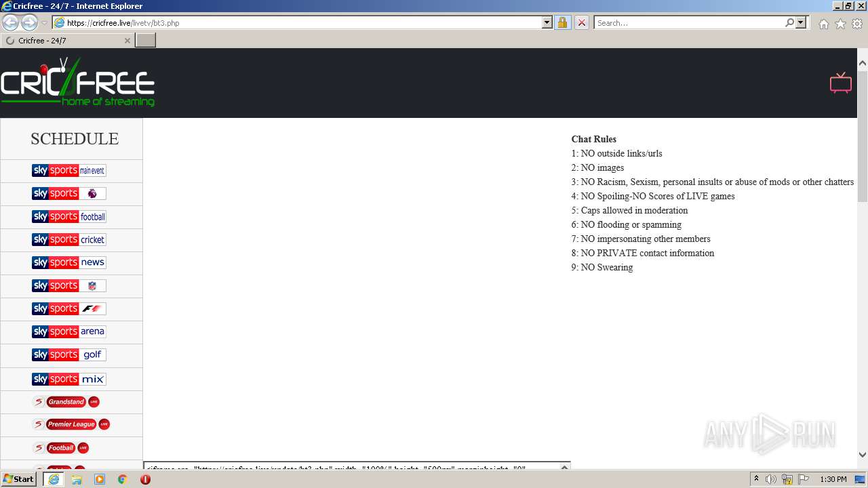
Task: Click the iframe code box scroll arrow
Action: 564,467
